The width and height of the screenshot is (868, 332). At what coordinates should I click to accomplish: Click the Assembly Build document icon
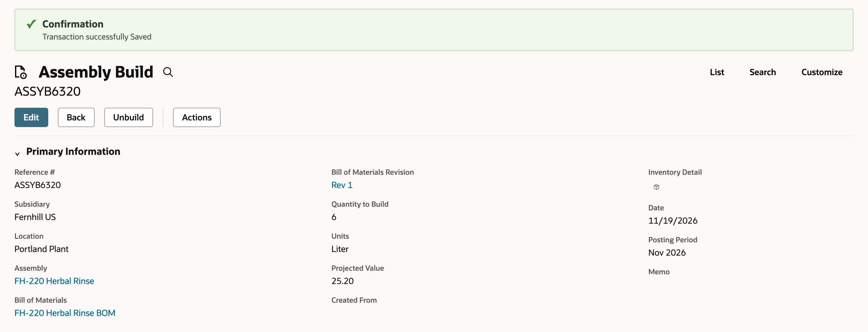tap(21, 72)
